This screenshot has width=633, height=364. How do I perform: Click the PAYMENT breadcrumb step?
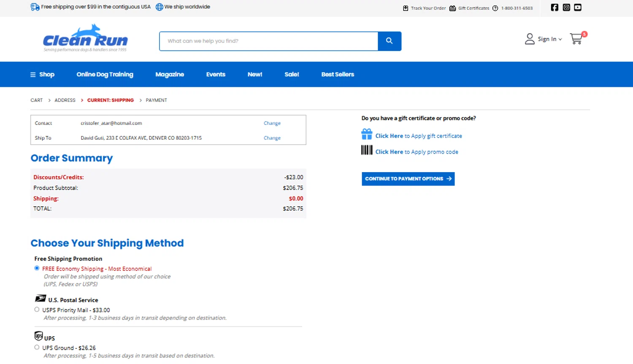156,100
